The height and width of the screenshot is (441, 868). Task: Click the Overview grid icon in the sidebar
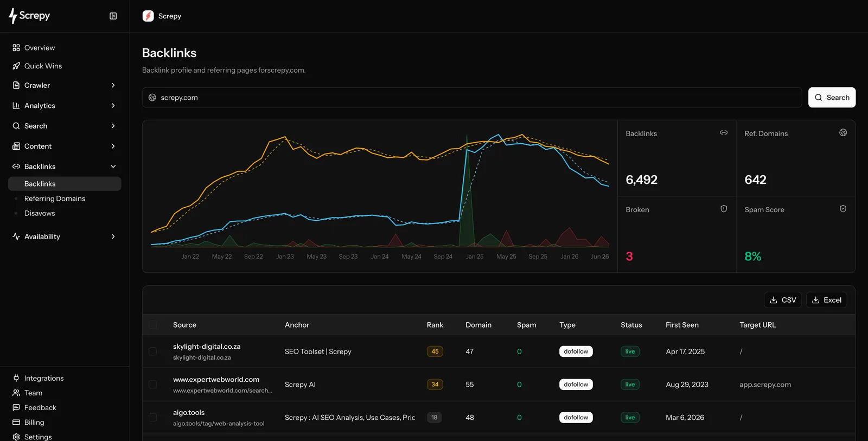pos(16,48)
